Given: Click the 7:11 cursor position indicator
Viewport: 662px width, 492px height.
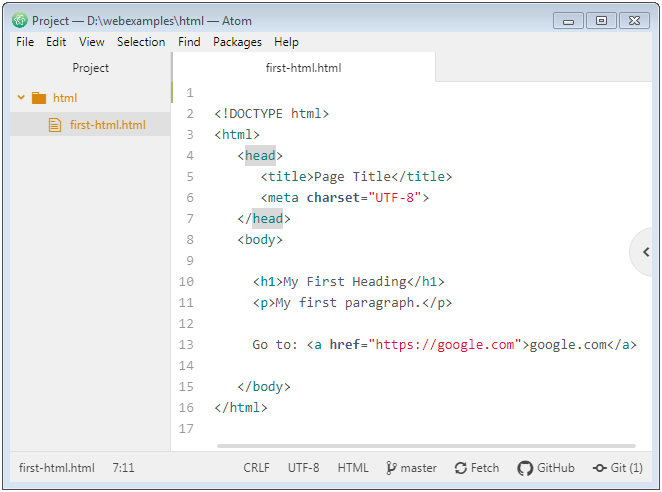Looking at the screenshot, I should (123, 468).
